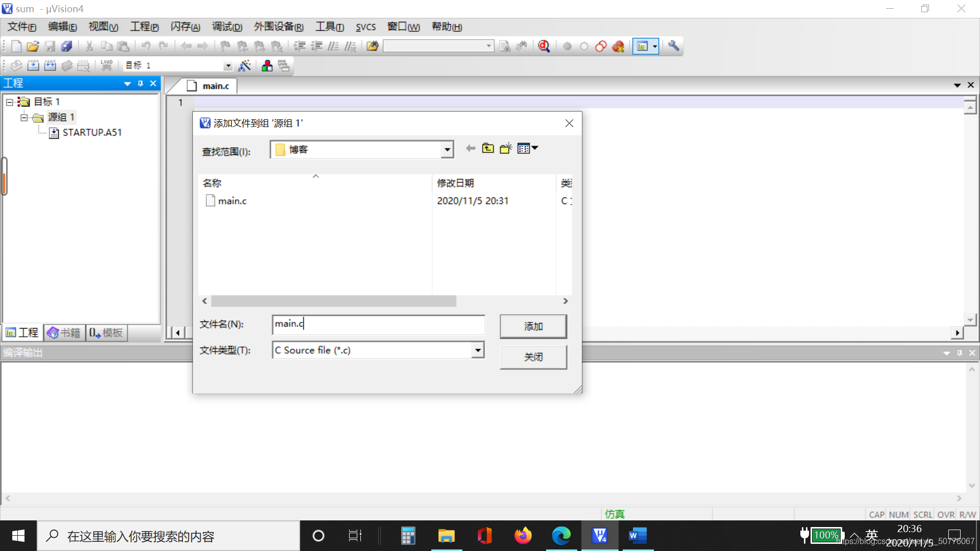This screenshot has height=551, width=980.
Task: Open the view menu in file dialog
Action: tap(528, 148)
